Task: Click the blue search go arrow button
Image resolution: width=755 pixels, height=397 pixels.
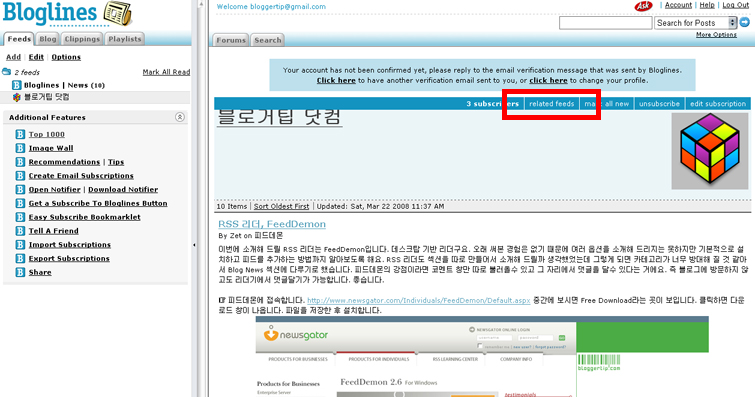Action: pyautogui.click(x=744, y=22)
